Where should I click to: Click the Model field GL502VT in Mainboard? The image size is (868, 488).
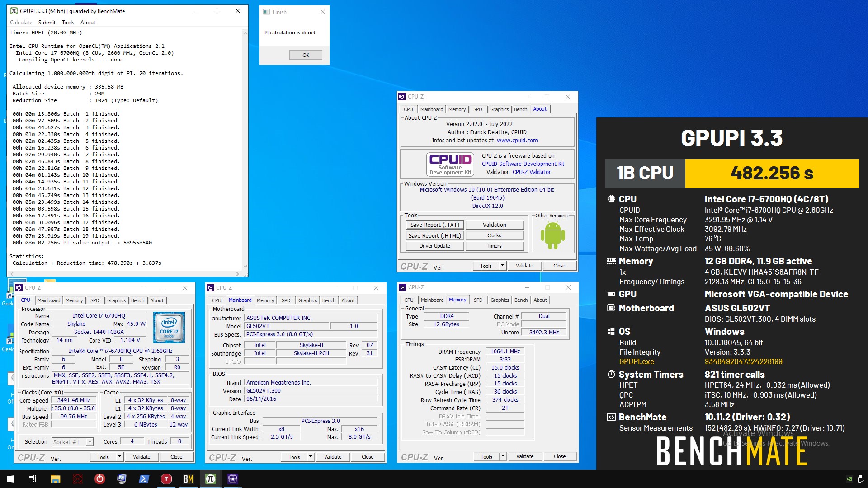click(x=287, y=326)
